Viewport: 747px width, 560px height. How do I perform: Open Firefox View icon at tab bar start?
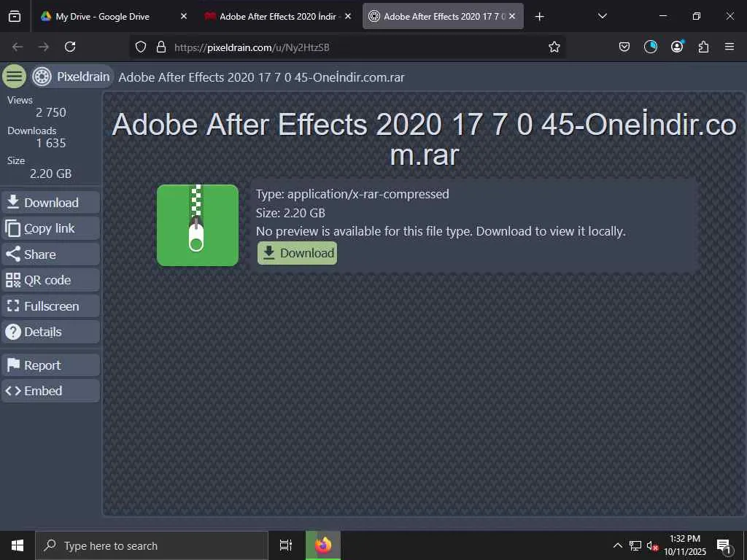pos(15,17)
